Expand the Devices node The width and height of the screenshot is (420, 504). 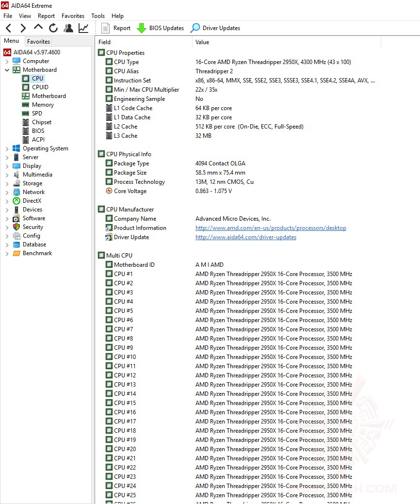click(7, 210)
